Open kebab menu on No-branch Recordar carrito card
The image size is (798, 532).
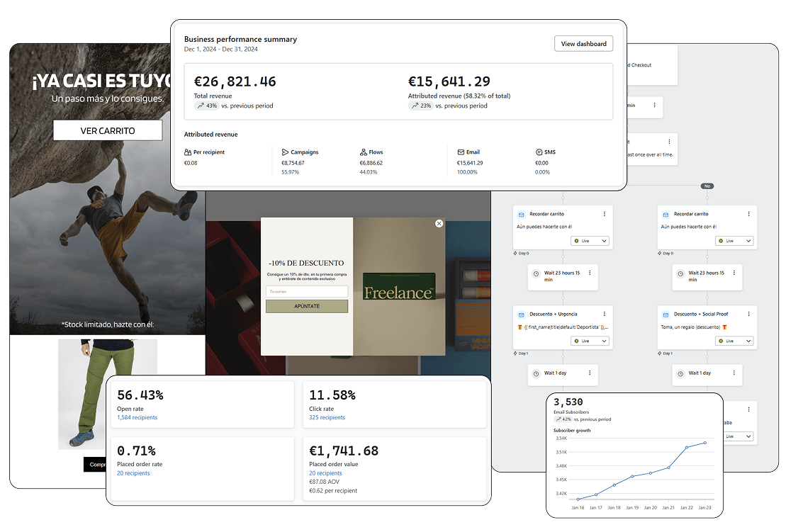point(748,214)
